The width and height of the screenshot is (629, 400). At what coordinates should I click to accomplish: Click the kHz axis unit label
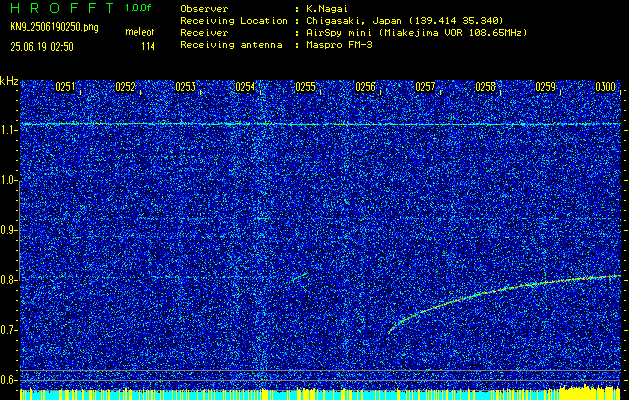click(x=9, y=81)
